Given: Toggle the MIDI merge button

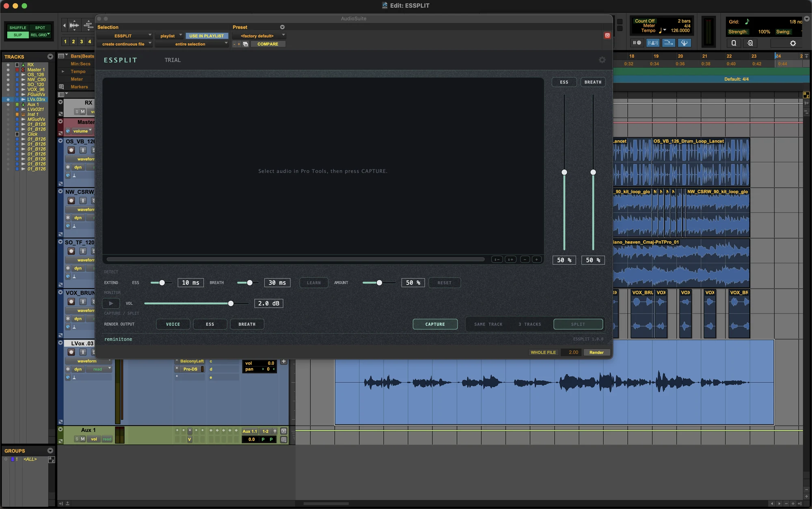Looking at the screenshot, I should coord(668,43).
